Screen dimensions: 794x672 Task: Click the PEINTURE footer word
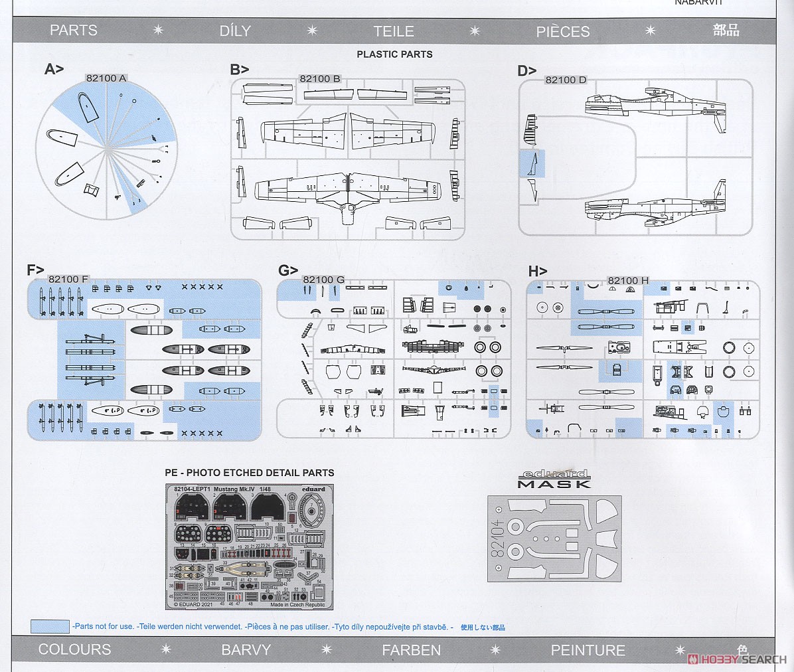click(588, 650)
